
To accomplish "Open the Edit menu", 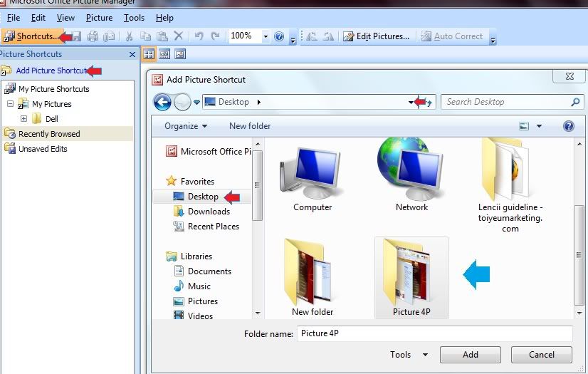I will coord(38,18).
